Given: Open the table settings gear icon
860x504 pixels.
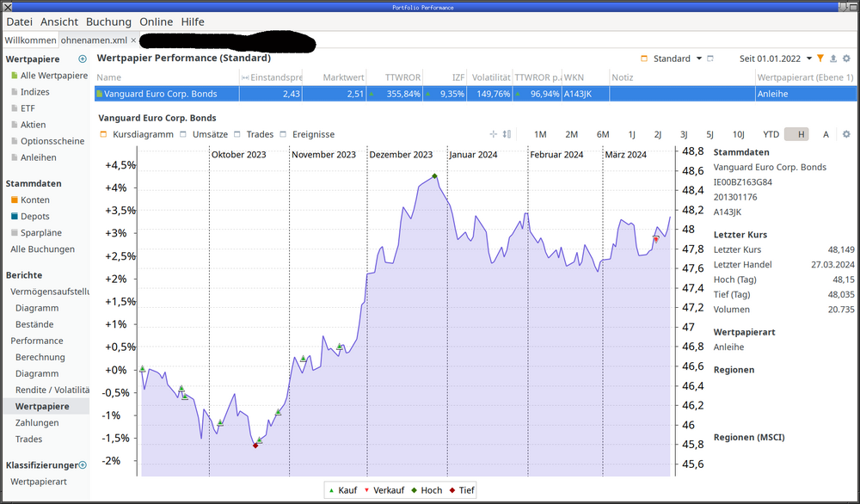Looking at the screenshot, I should pos(846,58).
